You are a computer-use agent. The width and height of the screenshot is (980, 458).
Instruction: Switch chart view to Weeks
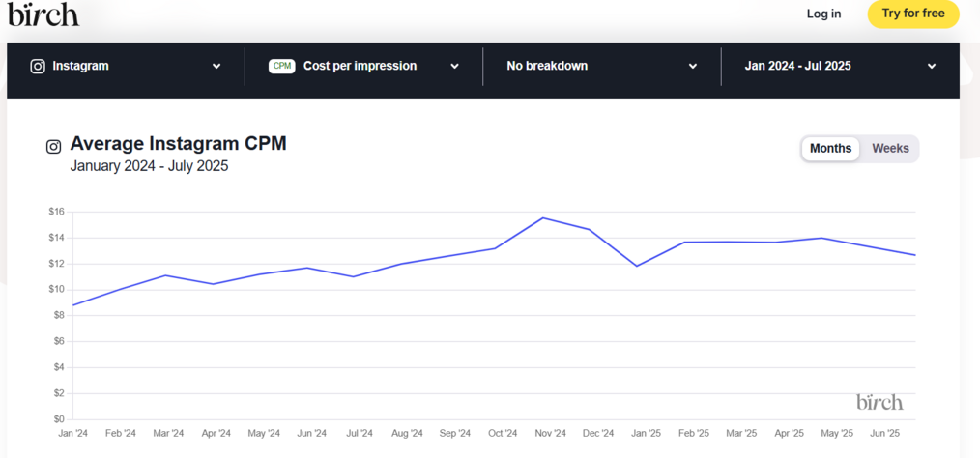pyautogui.click(x=891, y=149)
